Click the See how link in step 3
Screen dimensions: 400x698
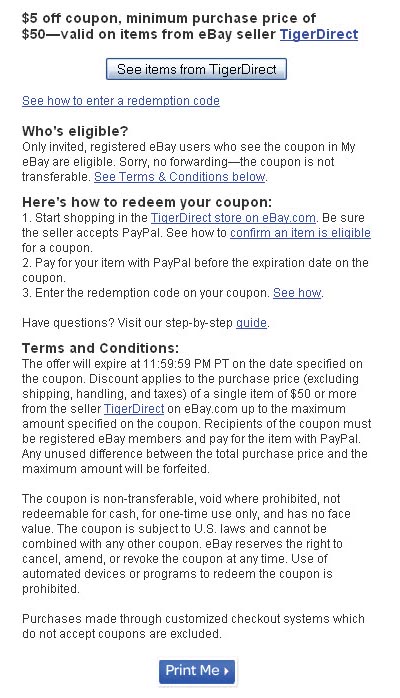coord(297,293)
